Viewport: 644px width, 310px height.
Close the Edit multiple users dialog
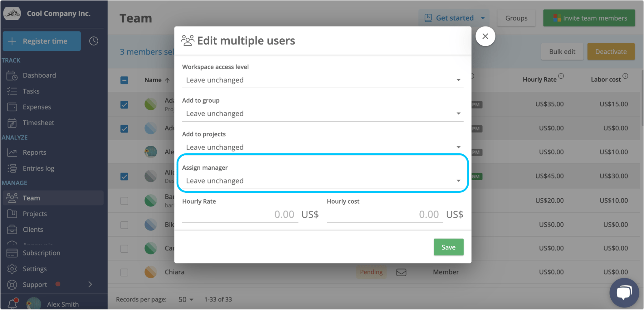pos(485,36)
